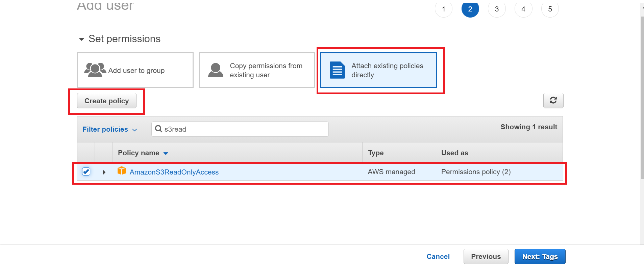
Task: Click the orange AWS managed policy cube icon
Action: pyautogui.click(x=122, y=171)
